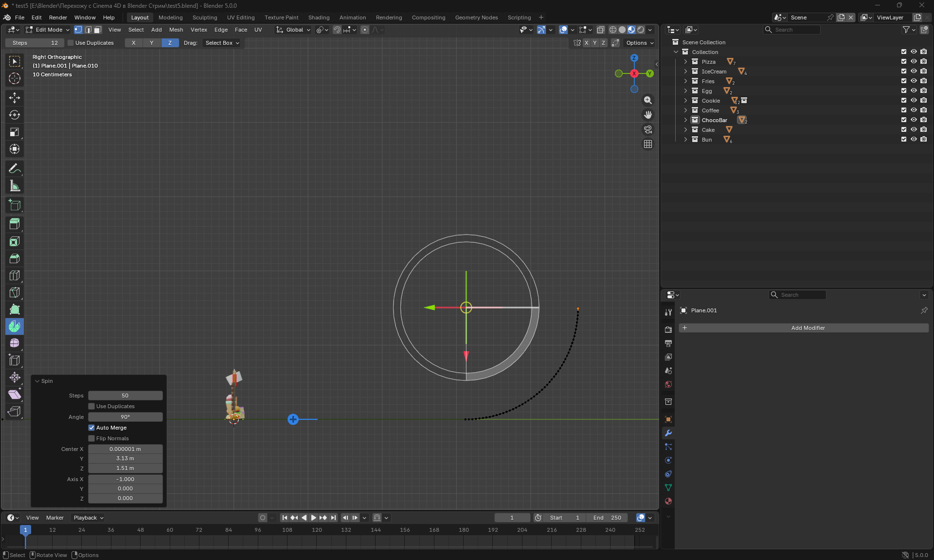Disable the Auto Merge checkbox
The image size is (934, 560).
[91, 428]
